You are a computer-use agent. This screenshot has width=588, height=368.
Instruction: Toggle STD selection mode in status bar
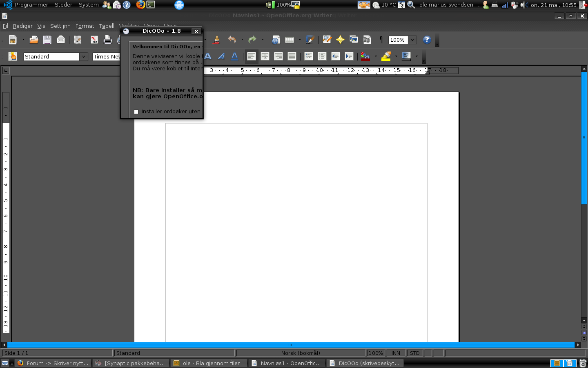(x=415, y=353)
